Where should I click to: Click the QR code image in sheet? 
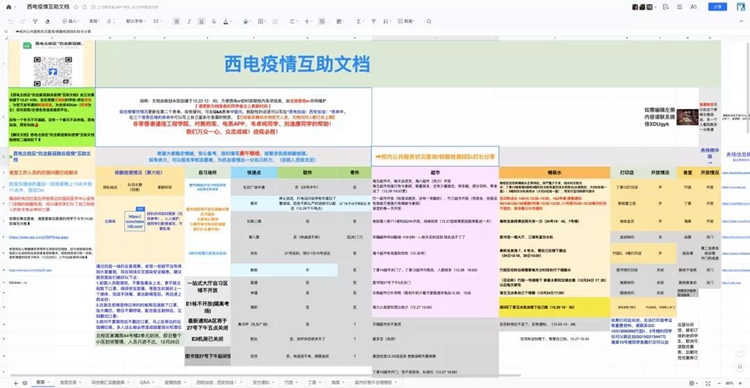click(52, 71)
